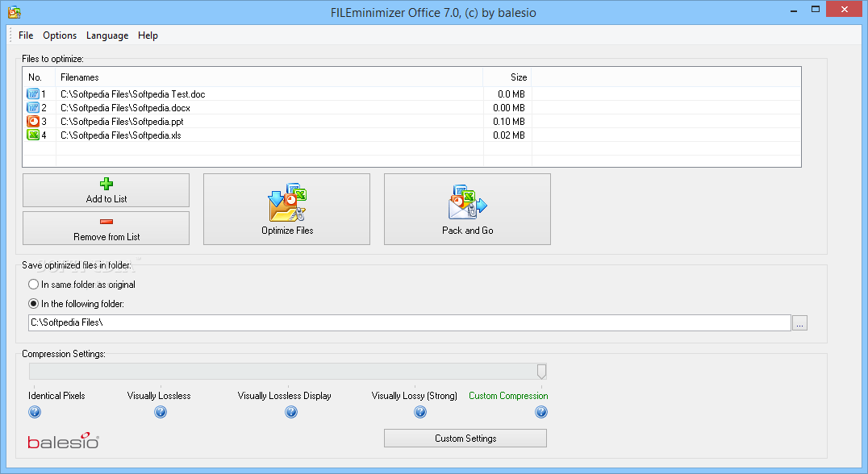
Task: Open help for Visually Lossless Display
Action: pyautogui.click(x=291, y=412)
